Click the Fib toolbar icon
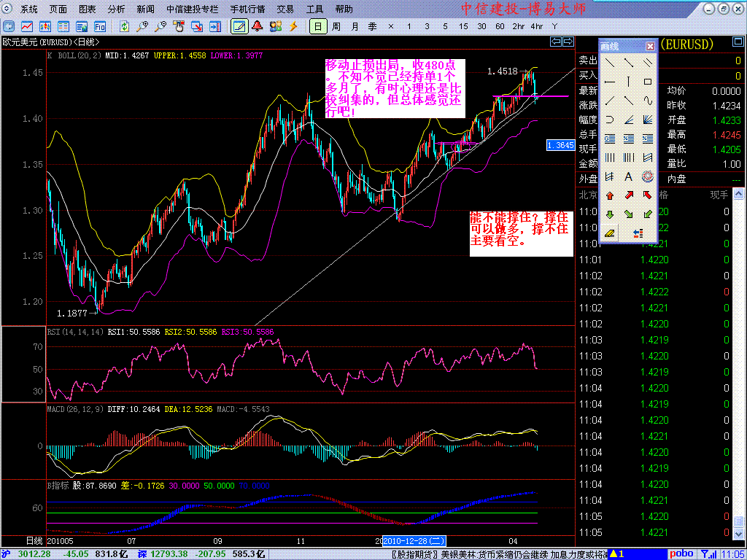Screen dimensions: 747x560 (x=99, y=26)
